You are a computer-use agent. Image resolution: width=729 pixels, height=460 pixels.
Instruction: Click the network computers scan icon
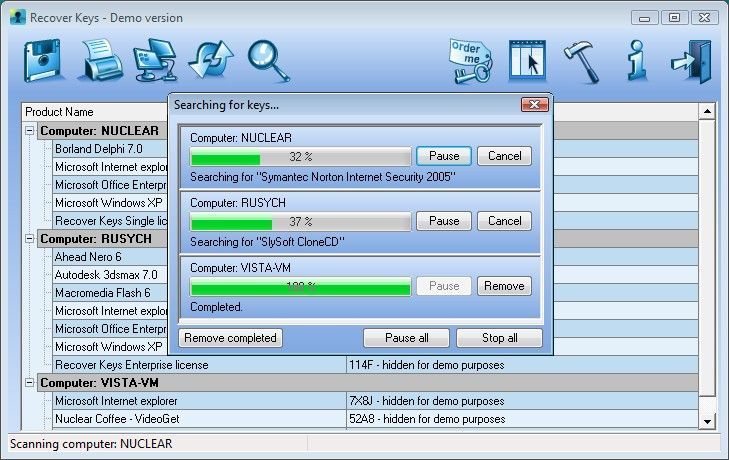pos(156,62)
